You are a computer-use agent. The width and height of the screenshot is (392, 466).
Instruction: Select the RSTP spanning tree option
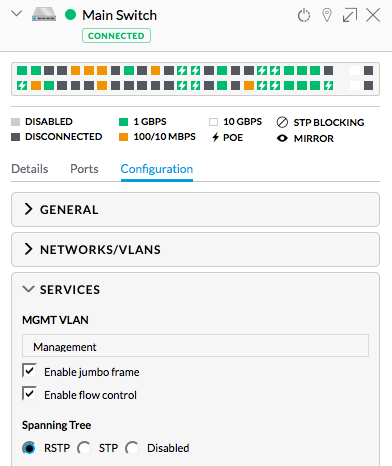click(29, 448)
